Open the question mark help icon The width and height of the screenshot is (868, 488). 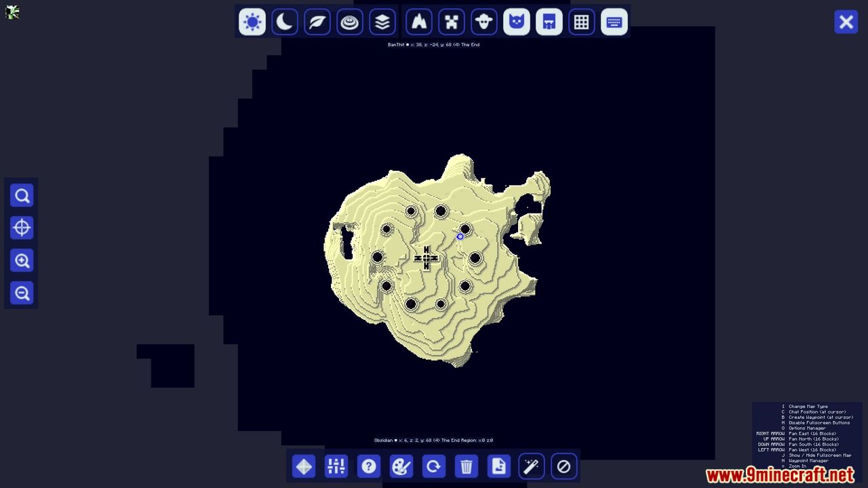coord(369,466)
